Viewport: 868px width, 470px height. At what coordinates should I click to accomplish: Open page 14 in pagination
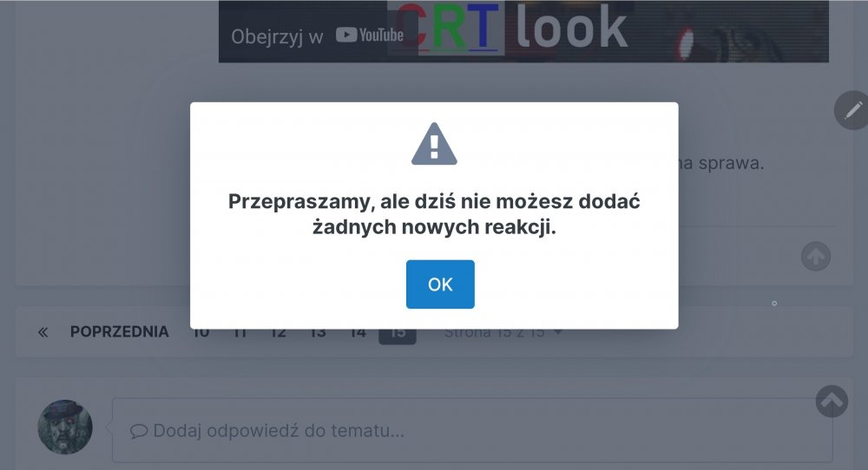[358, 335]
